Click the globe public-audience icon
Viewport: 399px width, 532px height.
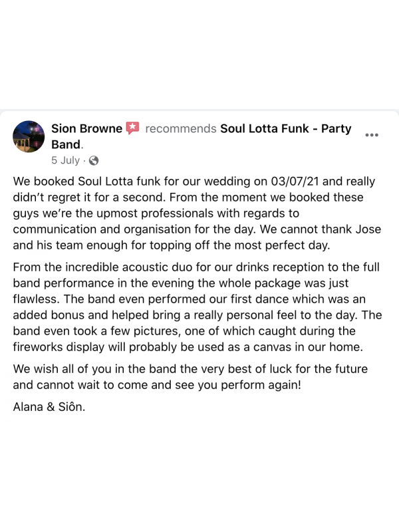pyautogui.click(x=94, y=160)
